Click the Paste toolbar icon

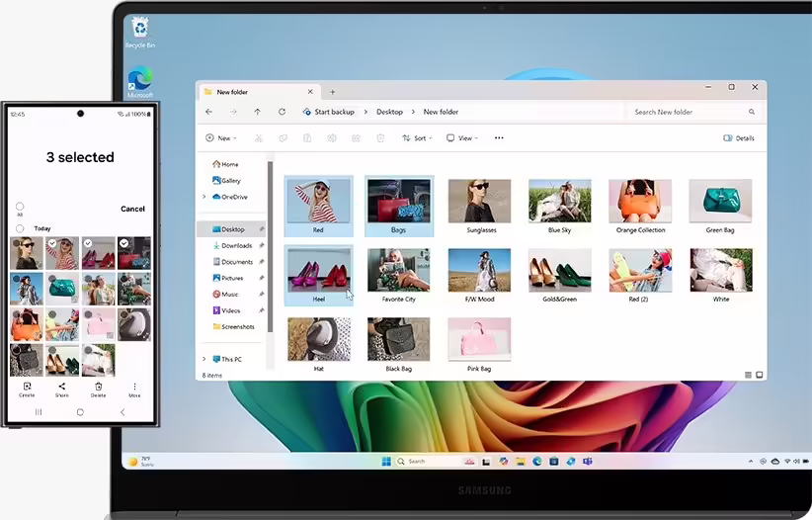click(x=307, y=137)
